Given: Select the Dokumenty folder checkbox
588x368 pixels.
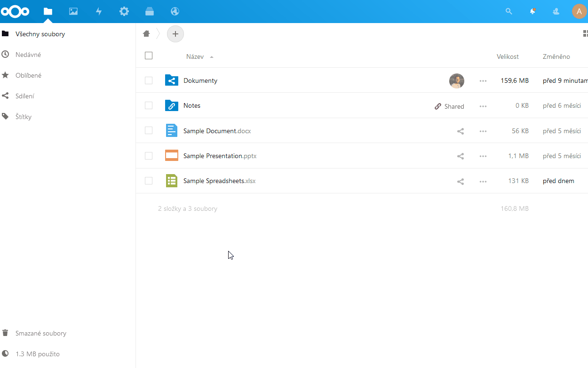Looking at the screenshot, I should coord(149,80).
